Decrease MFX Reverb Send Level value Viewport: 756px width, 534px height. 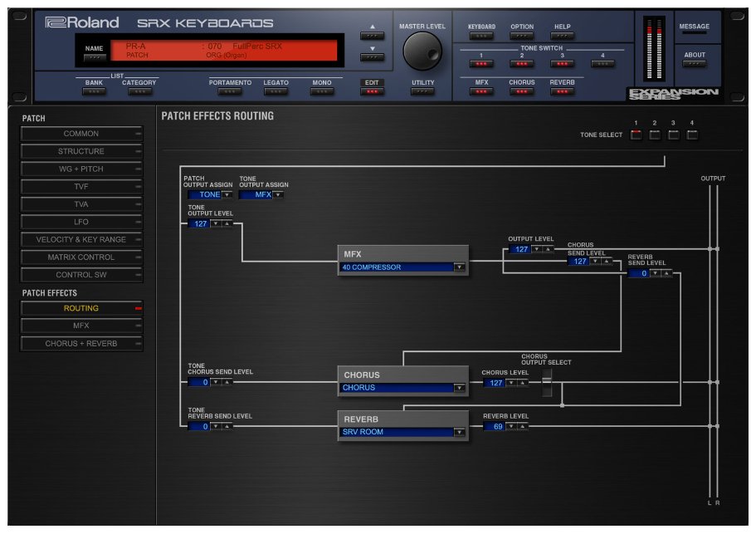(656, 273)
